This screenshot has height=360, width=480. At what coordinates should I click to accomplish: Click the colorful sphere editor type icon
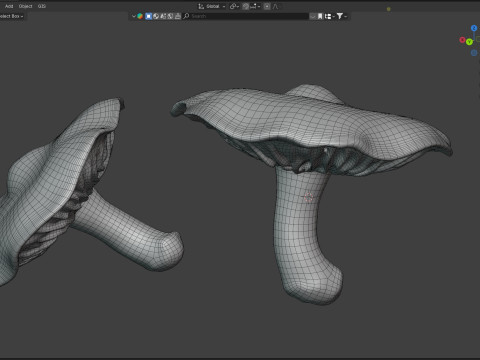coord(140,16)
